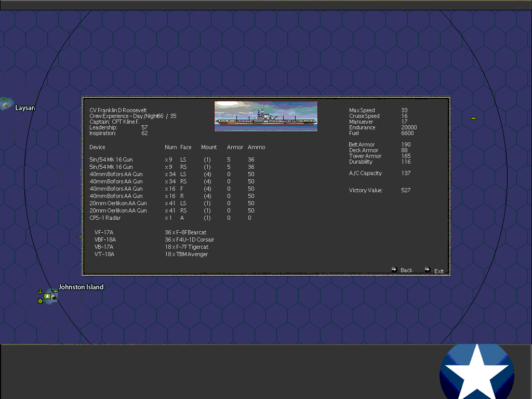Click the 20mm Oerlikon AA Gun RS row
Image resolution: width=532 pixels, height=399 pixels.
click(x=172, y=211)
